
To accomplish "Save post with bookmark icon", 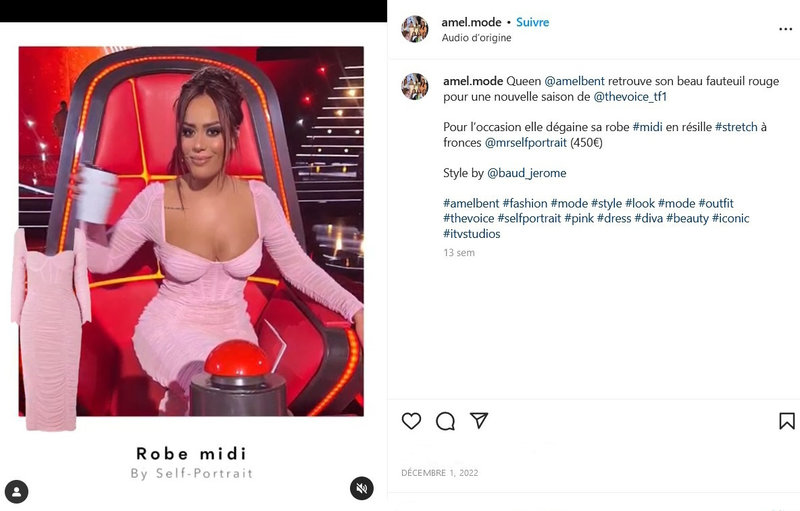I will pos(787,421).
